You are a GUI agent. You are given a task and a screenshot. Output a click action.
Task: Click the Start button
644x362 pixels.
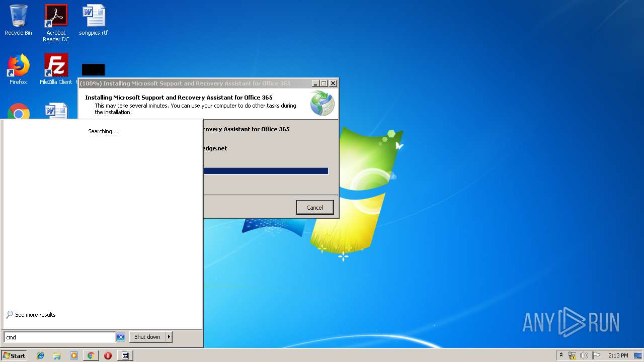coord(14,355)
